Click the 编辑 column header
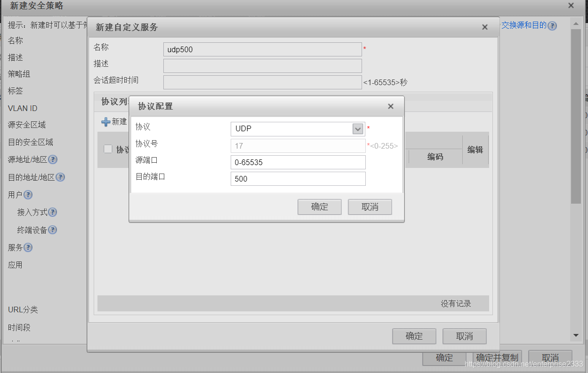Viewport: 588px width, 373px height. 475,150
